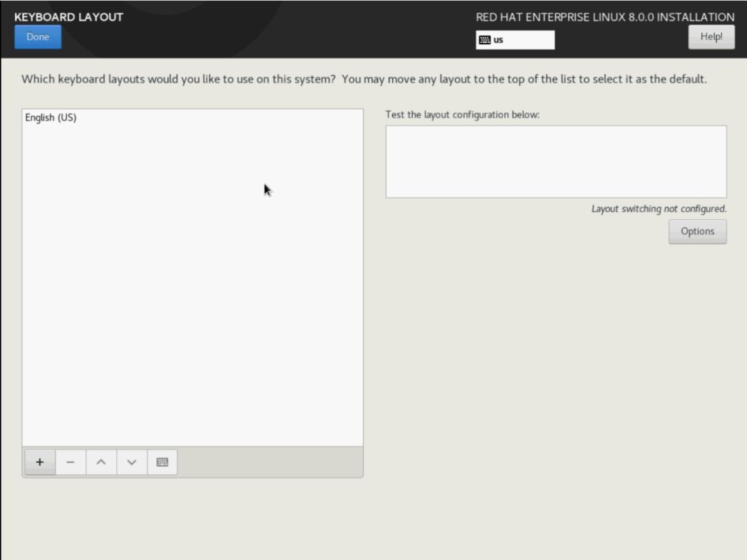Focus the test layout text box
Screen dimensions: 747x560
(x=556, y=162)
